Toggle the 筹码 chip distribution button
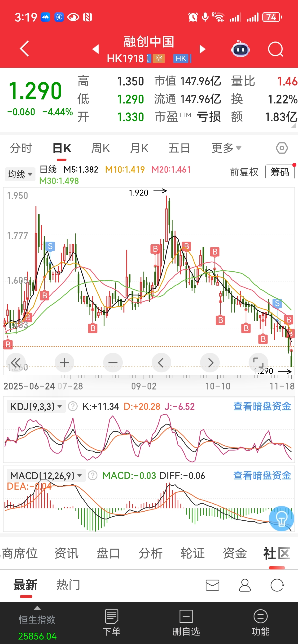The height and width of the screenshot is (644, 298). point(280,172)
